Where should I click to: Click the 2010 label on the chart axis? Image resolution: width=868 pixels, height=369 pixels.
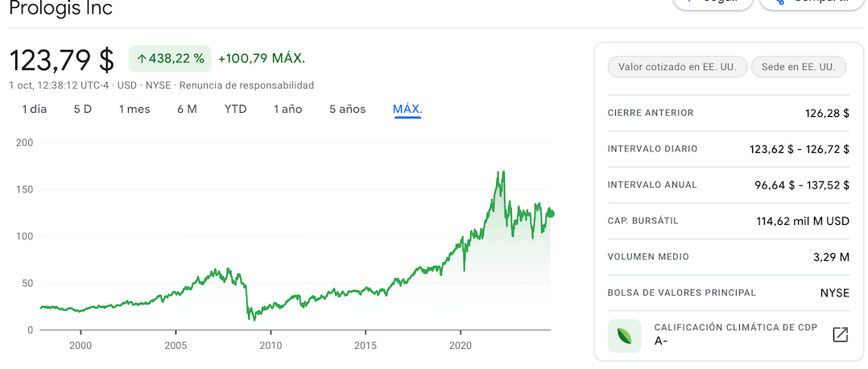coord(271,345)
